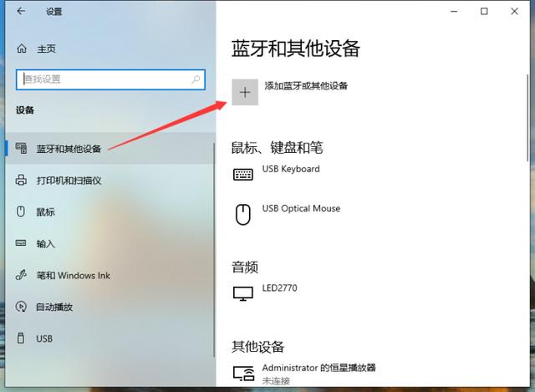Click the plus button to add device
Screen dimensions: 535x392
point(245,92)
